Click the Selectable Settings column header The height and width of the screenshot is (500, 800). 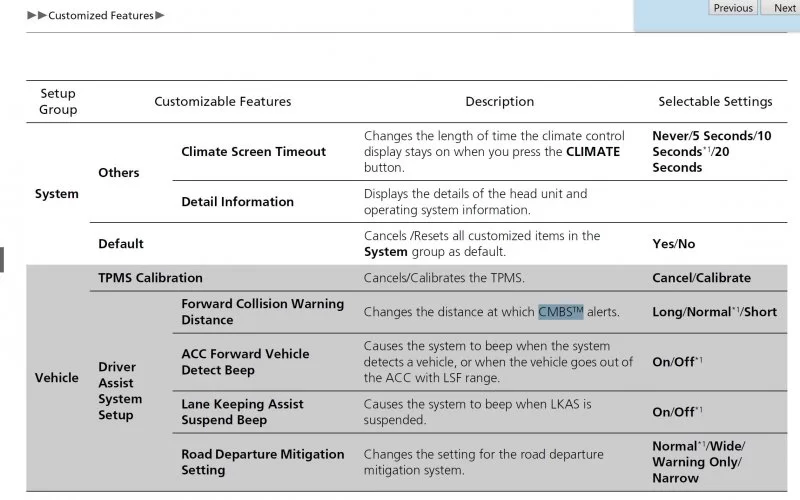(715, 102)
